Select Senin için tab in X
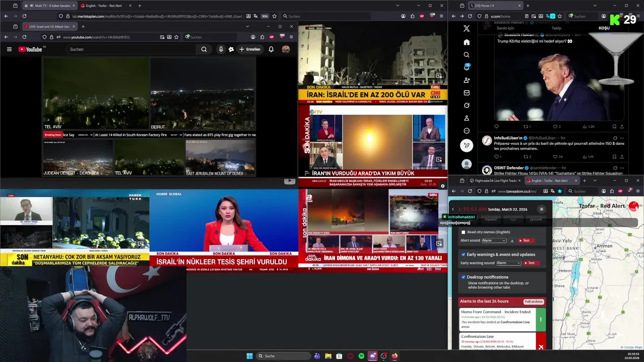Screen dimensions: 644x362 tap(505, 28)
